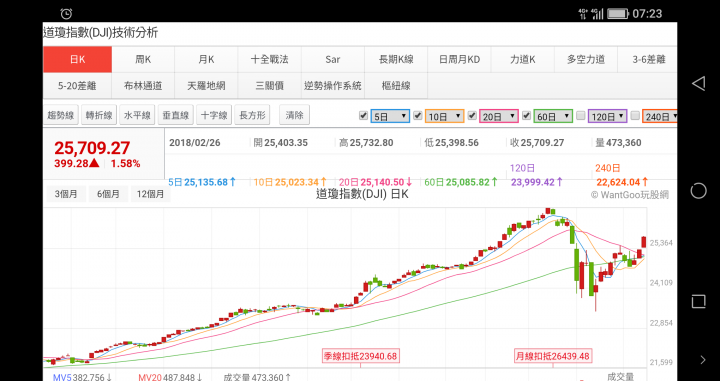
Task: Click the 低25,398.56 low value
Action: [451, 143]
